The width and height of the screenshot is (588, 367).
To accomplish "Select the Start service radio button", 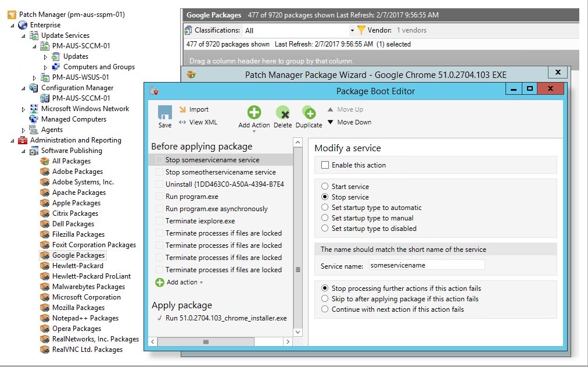I will (325, 187).
